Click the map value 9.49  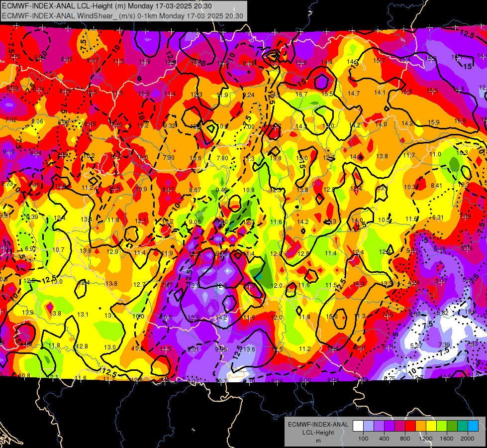(x=221, y=190)
